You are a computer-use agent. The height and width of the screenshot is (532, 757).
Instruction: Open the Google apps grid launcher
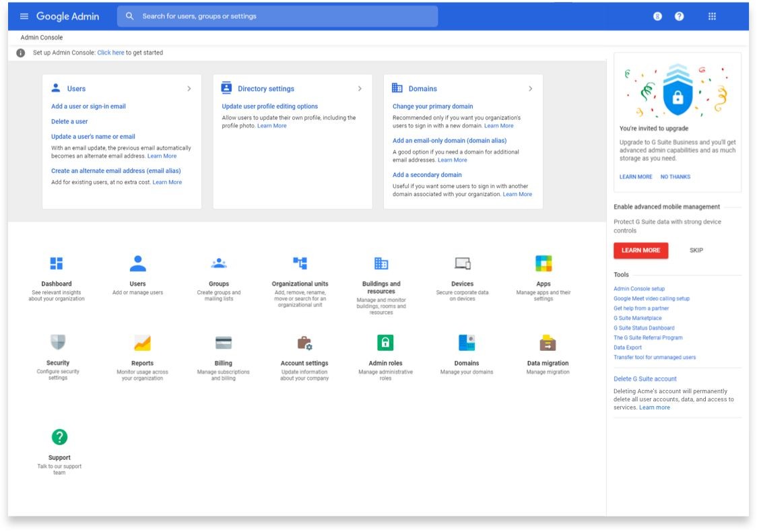[712, 15]
